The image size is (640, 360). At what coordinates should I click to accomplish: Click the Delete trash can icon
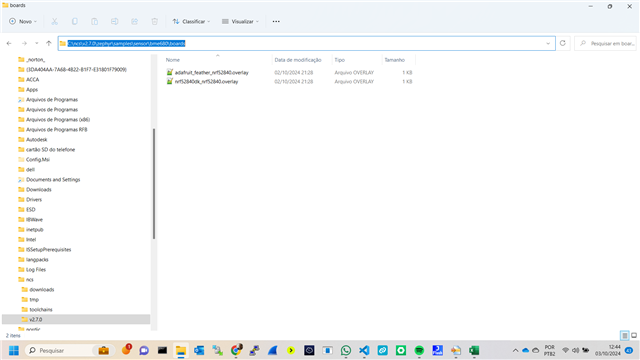click(x=154, y=21)
